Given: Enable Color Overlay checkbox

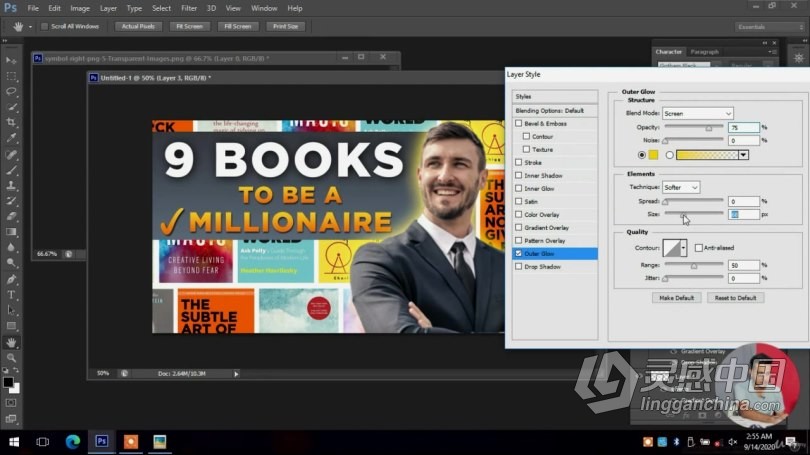Looking at the screenshot, I should tap(519, 214).
